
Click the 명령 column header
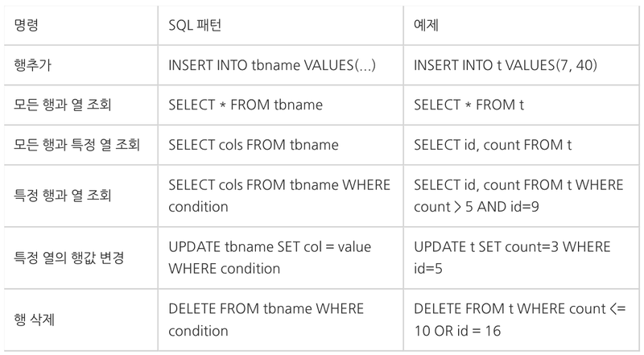tap(26, 25)
